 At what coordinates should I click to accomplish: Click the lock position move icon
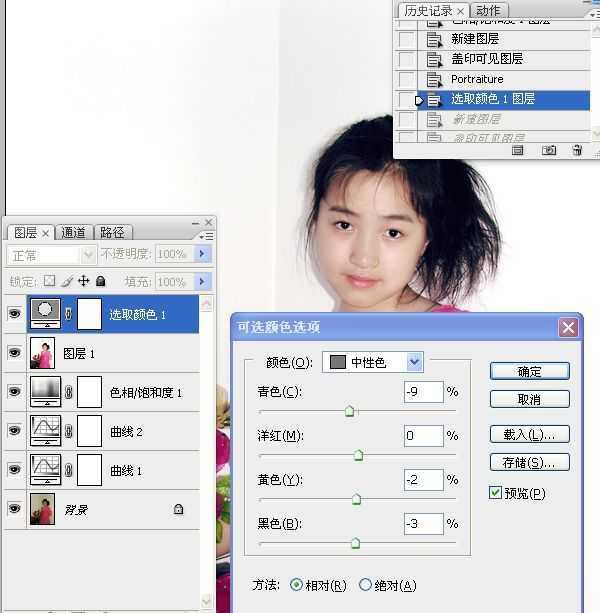(x=83, y=282)
